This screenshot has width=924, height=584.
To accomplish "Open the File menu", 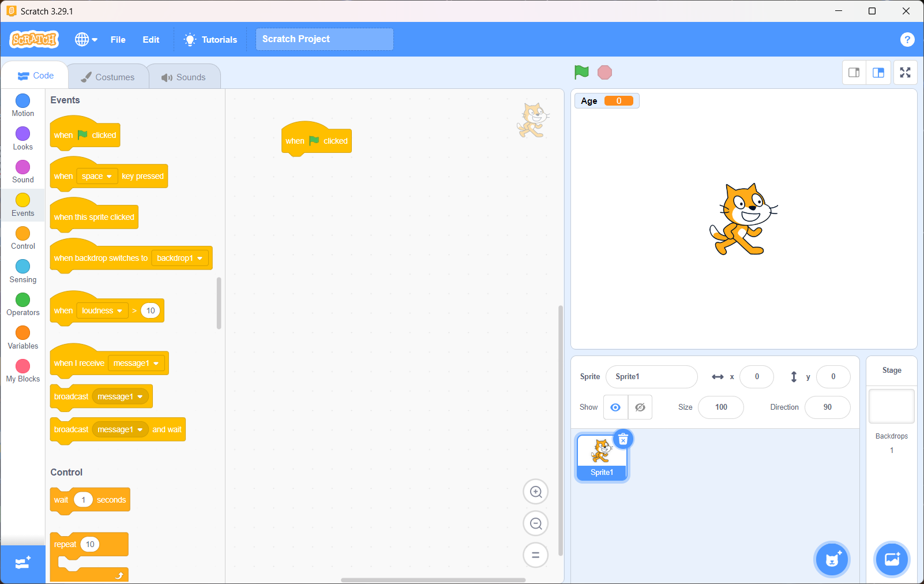I will pos(118,39).
